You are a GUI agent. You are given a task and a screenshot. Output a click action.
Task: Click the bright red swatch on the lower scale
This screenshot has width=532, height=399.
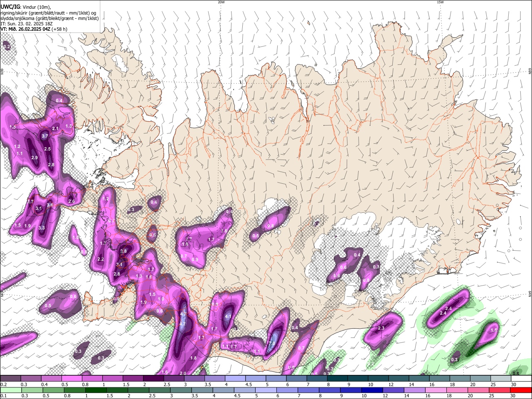click(x=521, y=390)
